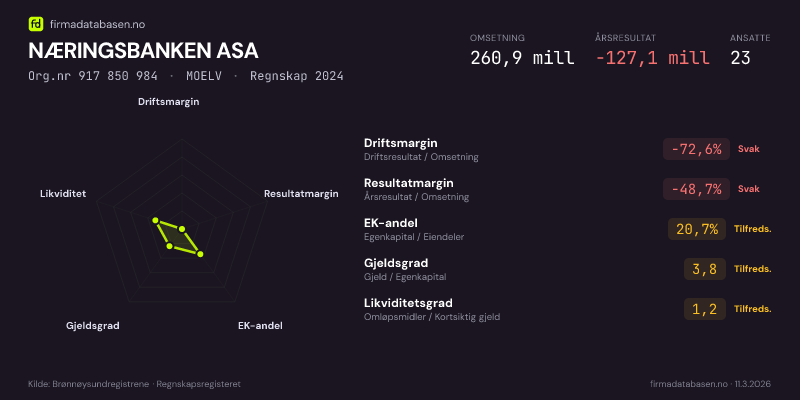The height and width of the screenshot is (400, 800).
Task: Click the green firmadatabasen logo icon
Action: [x=36, y=23]
